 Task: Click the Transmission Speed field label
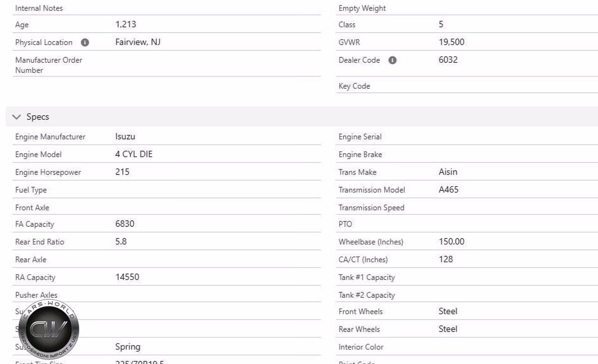371,208
